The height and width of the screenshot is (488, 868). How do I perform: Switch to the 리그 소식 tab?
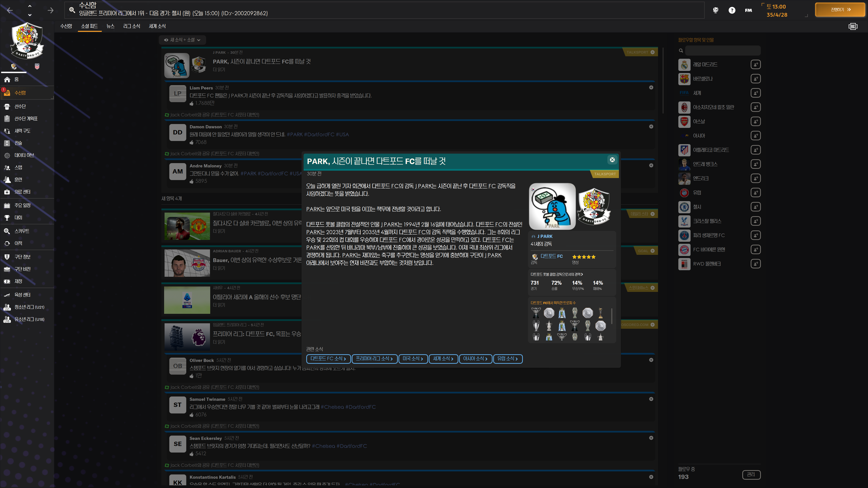pos(132,26)
